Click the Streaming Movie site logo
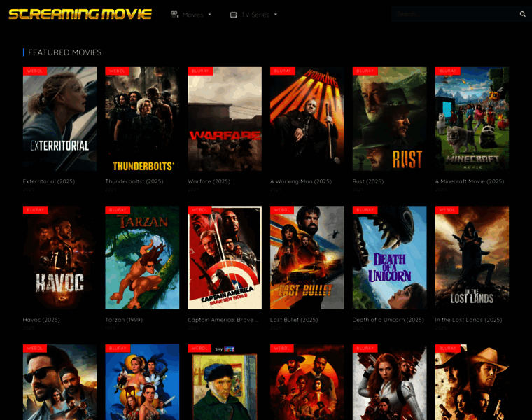The image size is (532, 420). coord(80,14)
